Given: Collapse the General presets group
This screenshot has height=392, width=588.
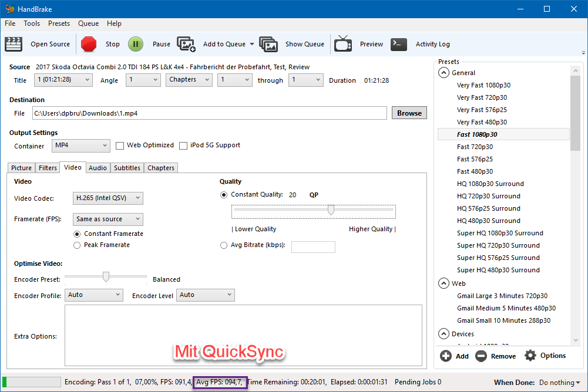Looking at the screenshot, I should coord(443,73).
